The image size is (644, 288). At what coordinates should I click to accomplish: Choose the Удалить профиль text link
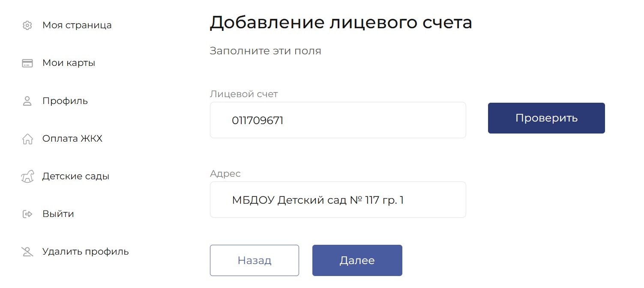click(85, 252)
